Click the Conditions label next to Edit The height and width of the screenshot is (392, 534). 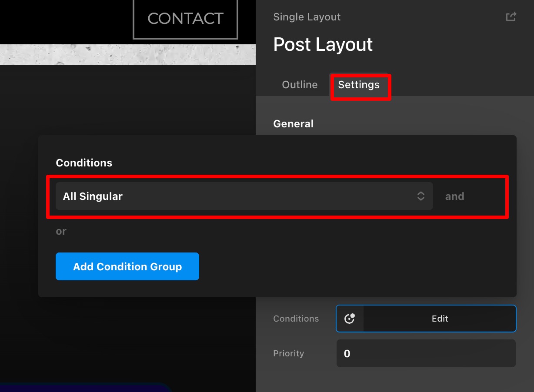click(296, 319)
